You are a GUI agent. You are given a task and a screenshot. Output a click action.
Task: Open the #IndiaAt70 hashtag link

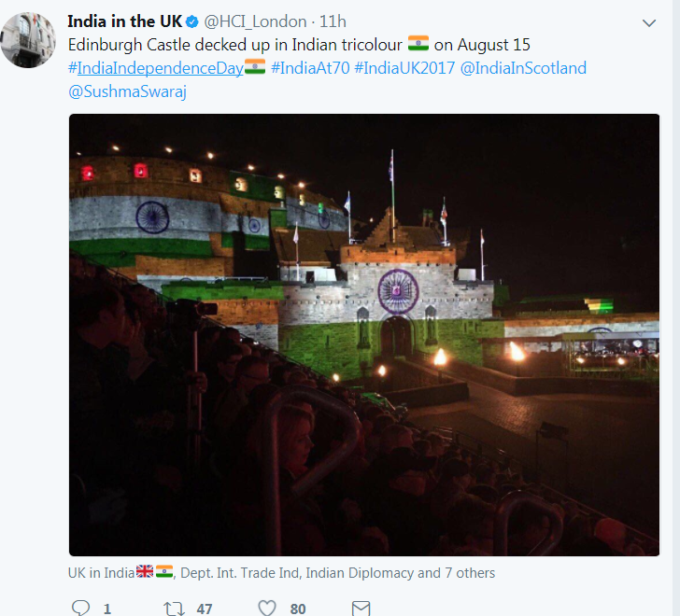pyautogui.click(x=310, y=68)
